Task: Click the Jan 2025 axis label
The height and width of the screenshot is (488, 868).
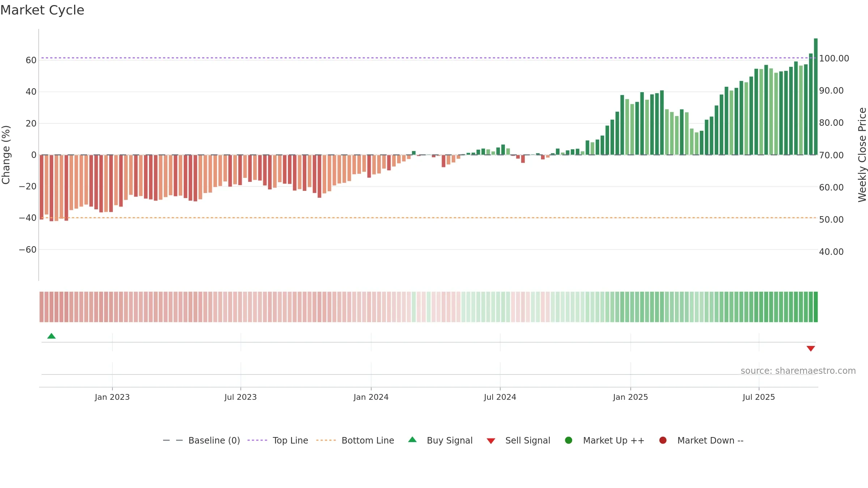Action: [630, 397]
